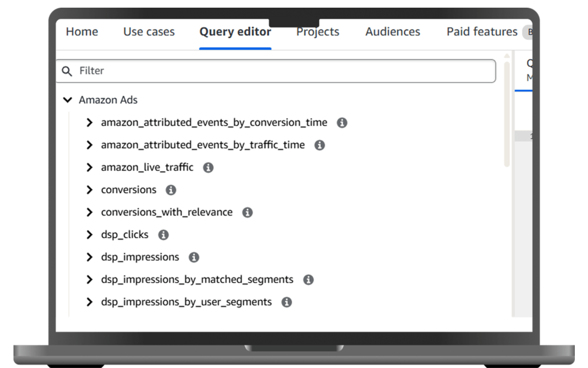Collapse the Amazon Ads section

coord(68,100)
